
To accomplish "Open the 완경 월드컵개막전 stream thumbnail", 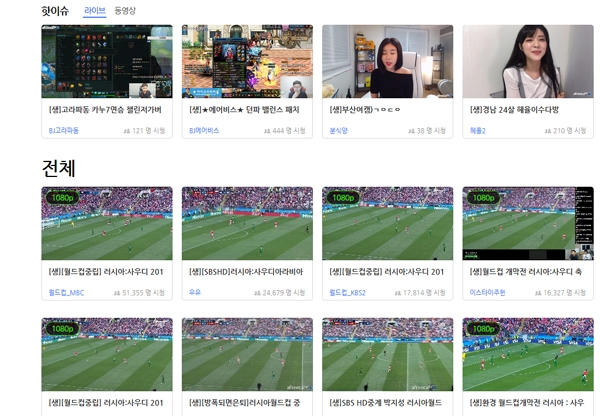I will click(528, 354).
